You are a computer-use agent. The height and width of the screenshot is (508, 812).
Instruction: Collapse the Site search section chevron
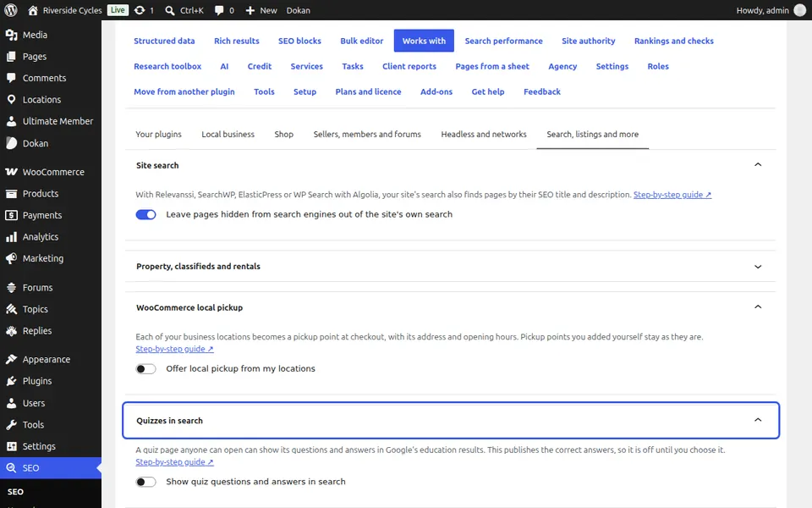(758, 165)
